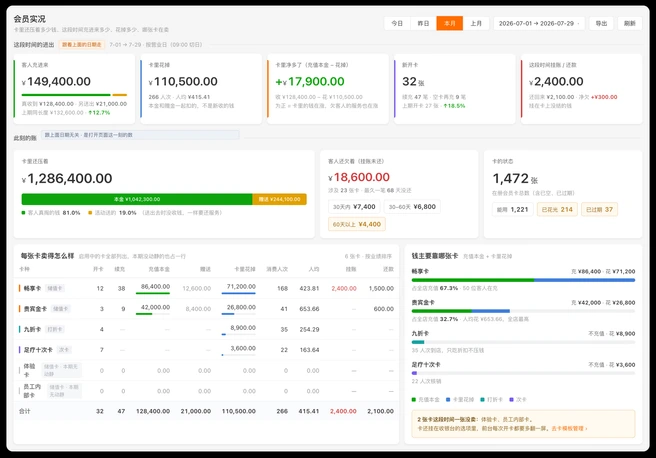
Task: Click the yellow 赠送 ¥244,100.00 bar segment
Action: pyautogui.click(x=279, y=199)
